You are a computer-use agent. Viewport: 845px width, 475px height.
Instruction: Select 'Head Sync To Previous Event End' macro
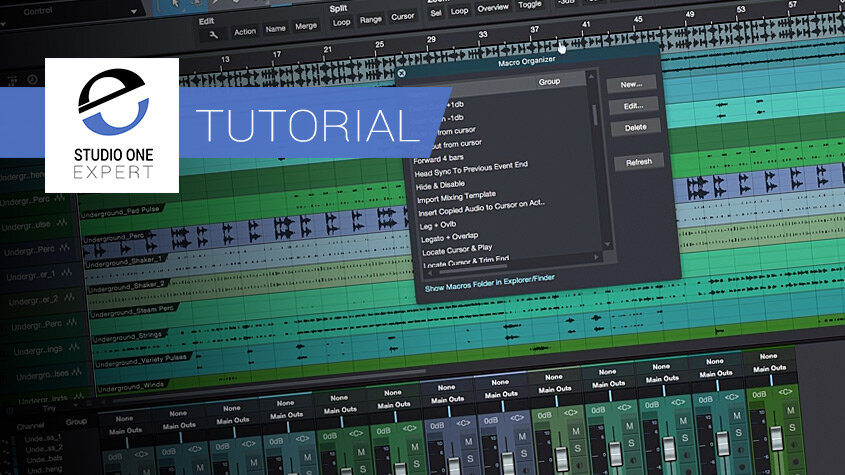[471, 169]
